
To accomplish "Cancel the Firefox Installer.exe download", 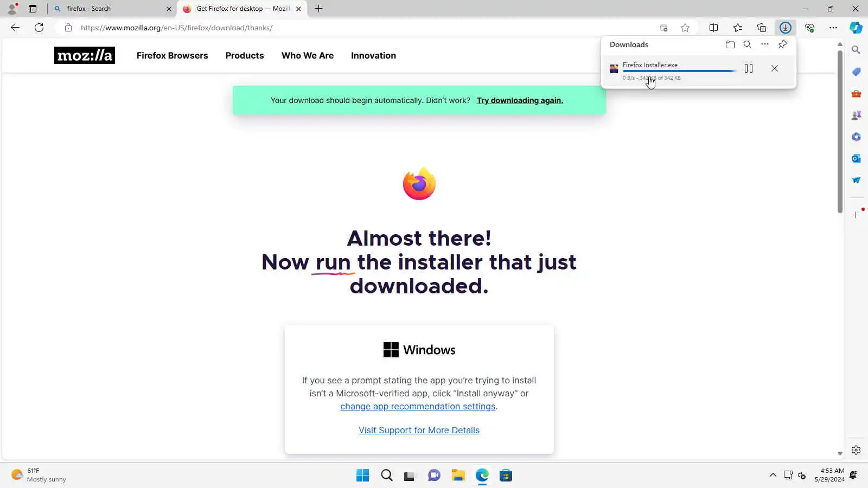I will (775, 68).
